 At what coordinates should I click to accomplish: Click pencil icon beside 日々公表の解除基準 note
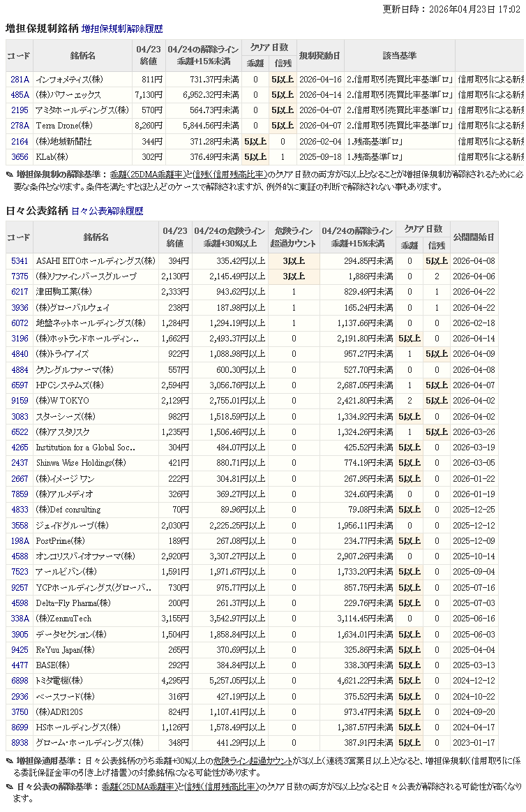10,787
